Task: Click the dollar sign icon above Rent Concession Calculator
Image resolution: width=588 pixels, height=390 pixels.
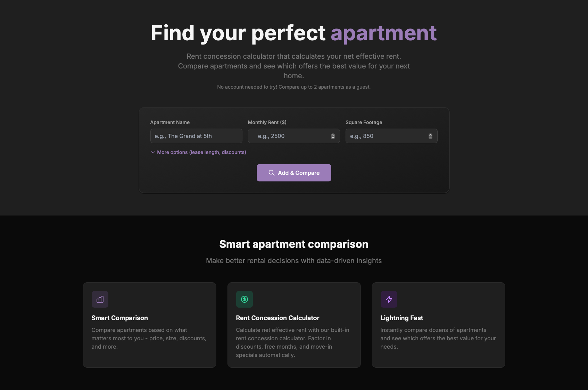Action: click(245, 299)
